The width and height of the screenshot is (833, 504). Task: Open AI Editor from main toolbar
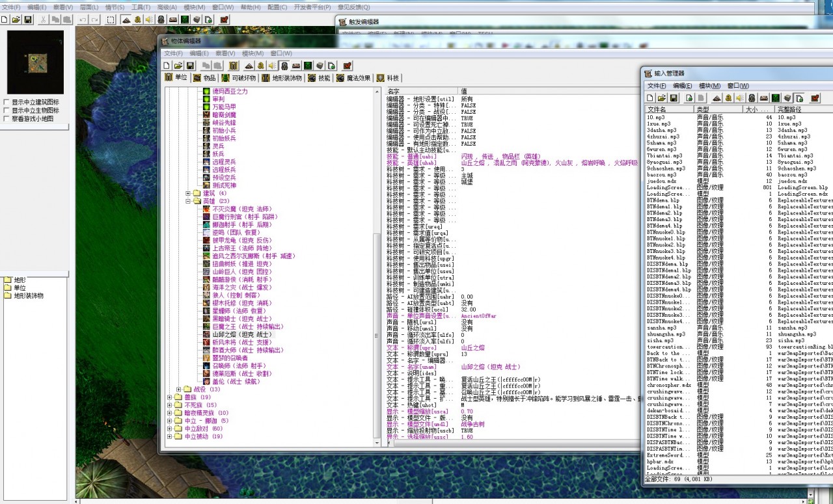coord(185,20)
